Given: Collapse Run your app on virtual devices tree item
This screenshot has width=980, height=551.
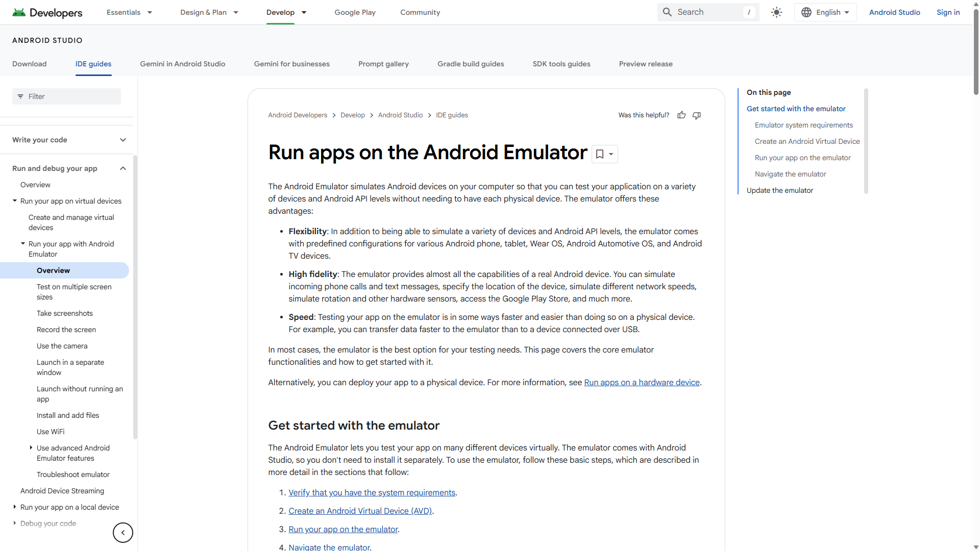Looking at the screenshot, I should point(15,201).
